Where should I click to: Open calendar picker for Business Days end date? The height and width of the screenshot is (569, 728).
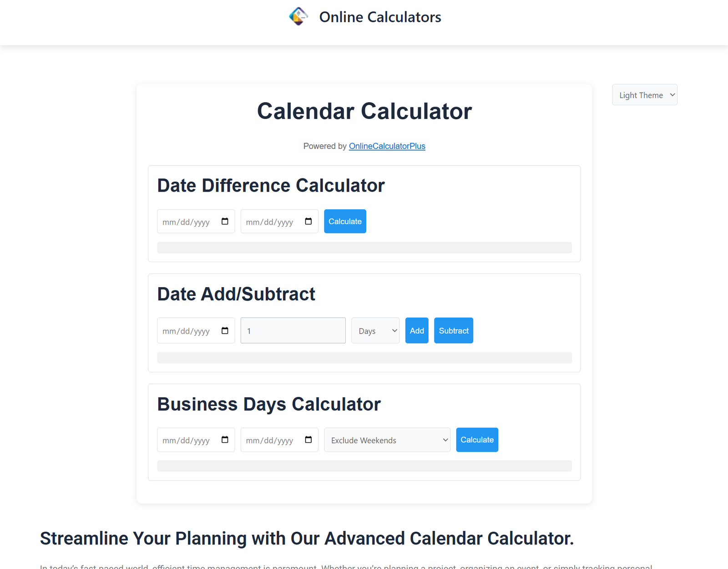pyautogui.click(x=308, y=440)
